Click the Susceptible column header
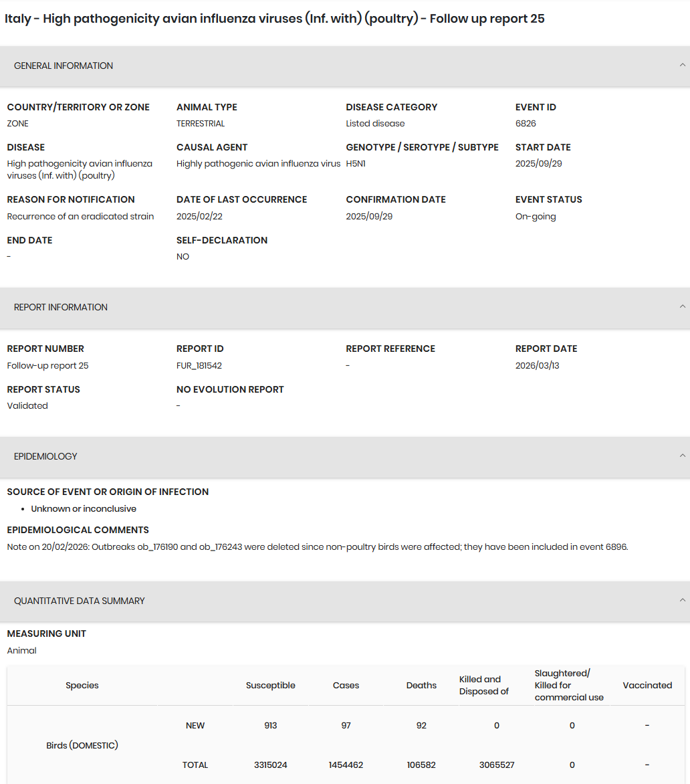The image size is (690, 784). pos(270,685)
